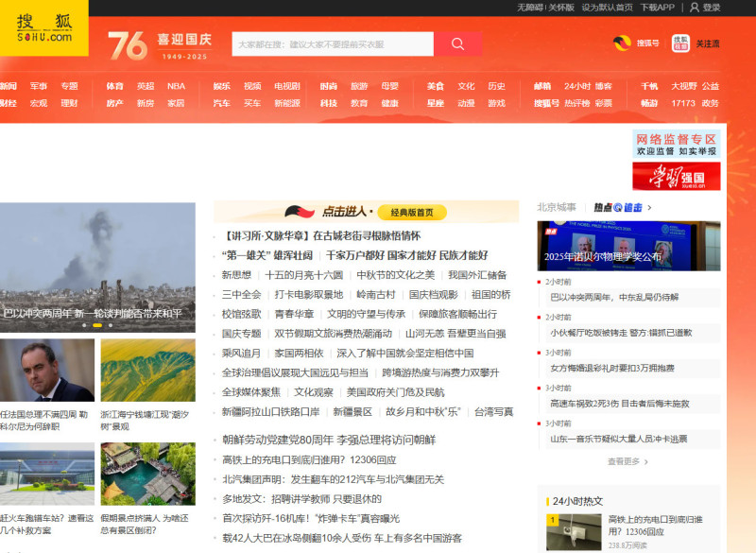Open the 搜狐视频 app icon

tap(680, 43)
